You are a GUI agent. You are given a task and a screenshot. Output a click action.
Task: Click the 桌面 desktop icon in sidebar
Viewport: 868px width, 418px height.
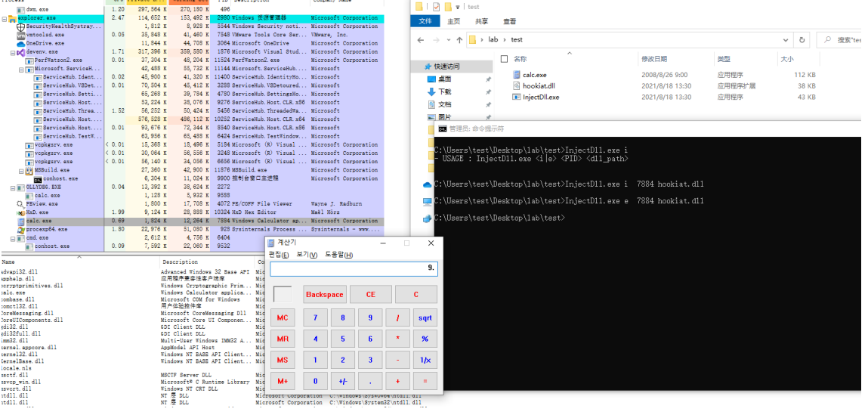(x=432, y=79)
